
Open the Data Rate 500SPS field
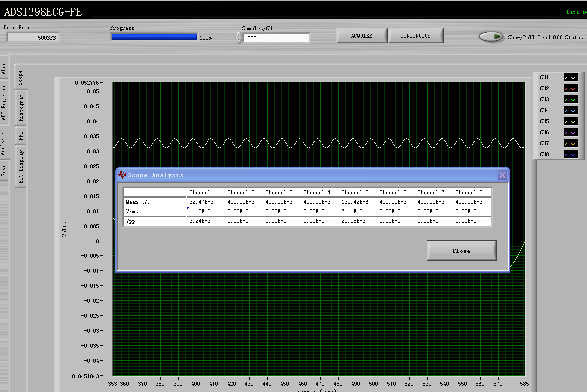coord(33,37)
